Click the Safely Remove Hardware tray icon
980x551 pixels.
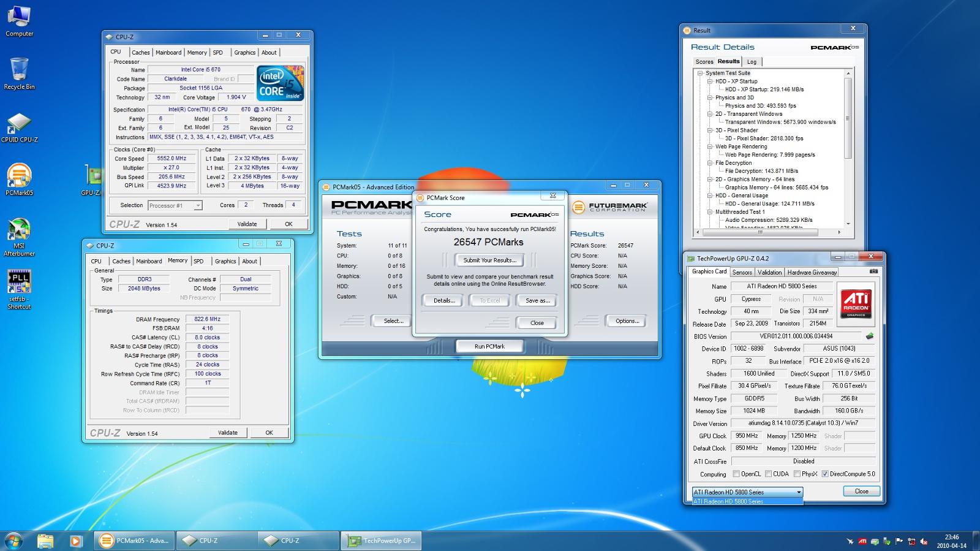(887, 541)
